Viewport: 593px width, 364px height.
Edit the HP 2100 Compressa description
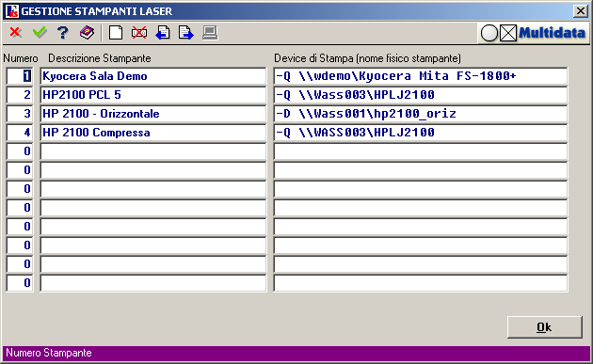pos(153,133)
